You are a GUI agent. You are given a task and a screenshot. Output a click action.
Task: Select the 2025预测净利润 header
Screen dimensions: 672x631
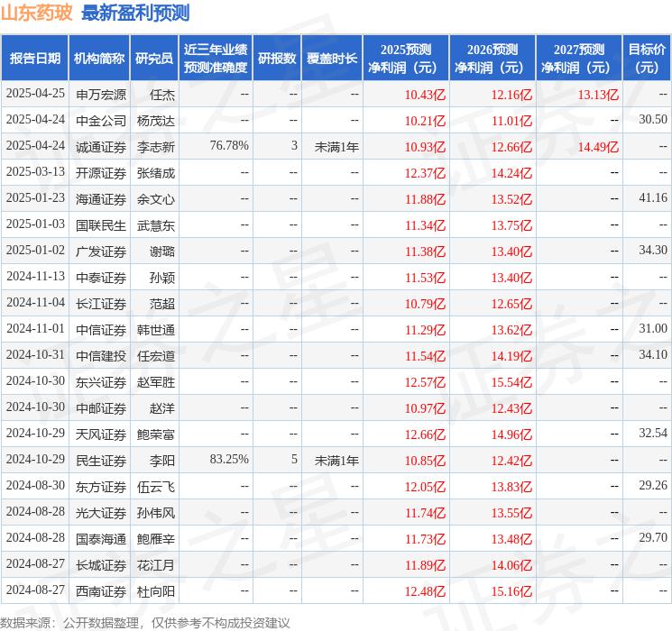click(406, 59)
